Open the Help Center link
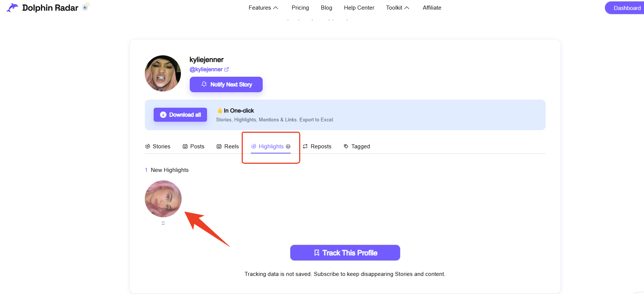The image size is (644, 294). pos(359,8)
